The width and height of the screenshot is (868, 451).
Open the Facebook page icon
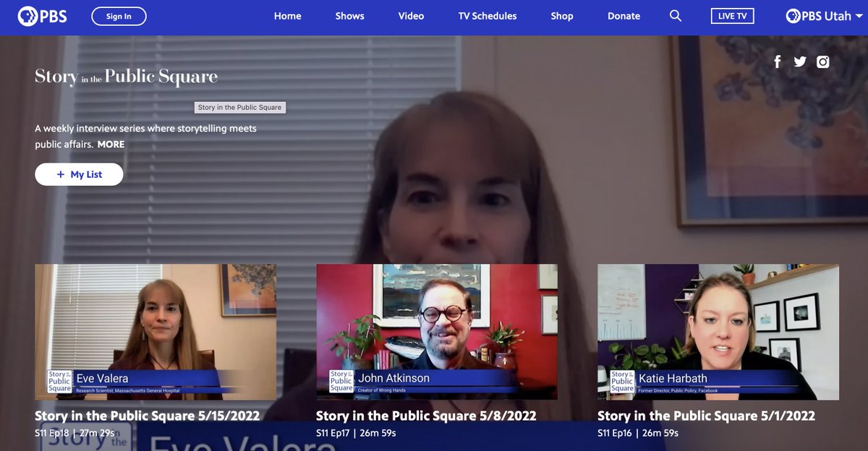pos(778,61)
